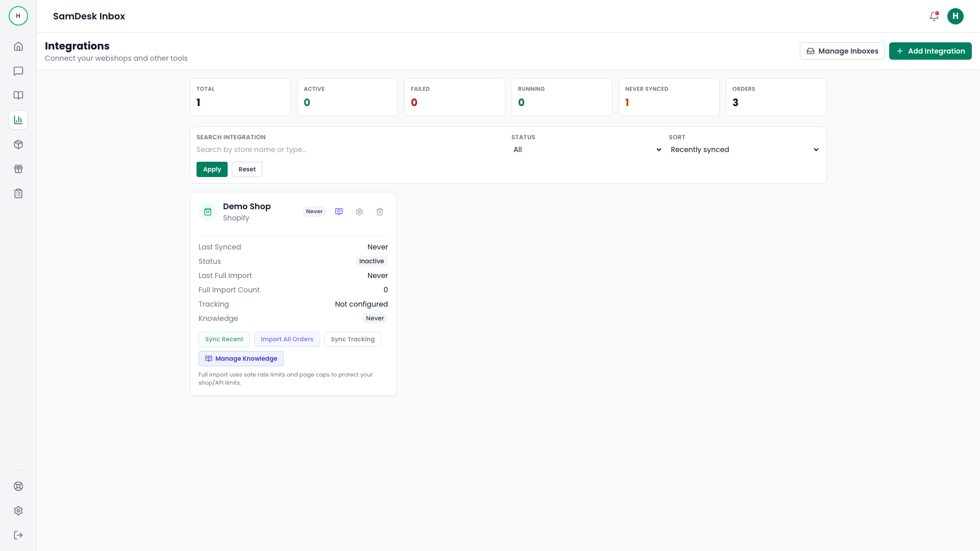The height and width of the screenshot is (551, 980).
Task: Click the Add Integration button
Action: pos(930,51)
